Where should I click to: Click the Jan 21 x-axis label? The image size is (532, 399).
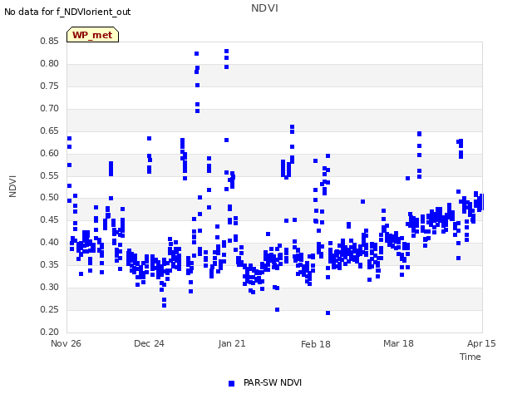232,343
